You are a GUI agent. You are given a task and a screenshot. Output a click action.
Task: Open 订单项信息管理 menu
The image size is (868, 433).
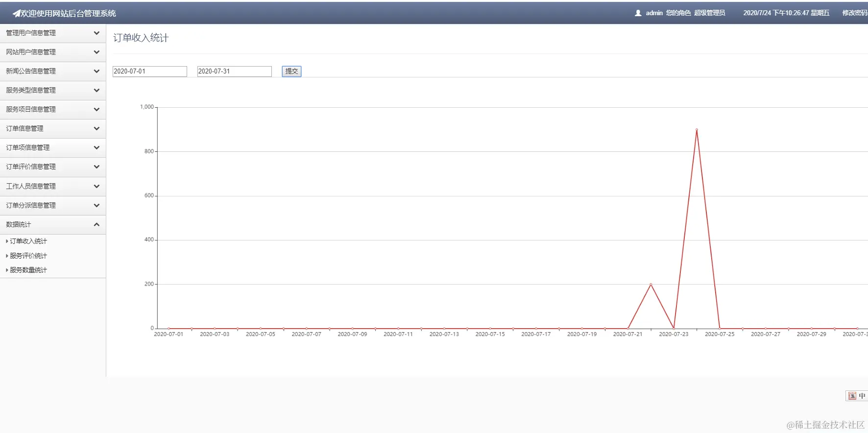pyautogui.click(x=53, y=147)
